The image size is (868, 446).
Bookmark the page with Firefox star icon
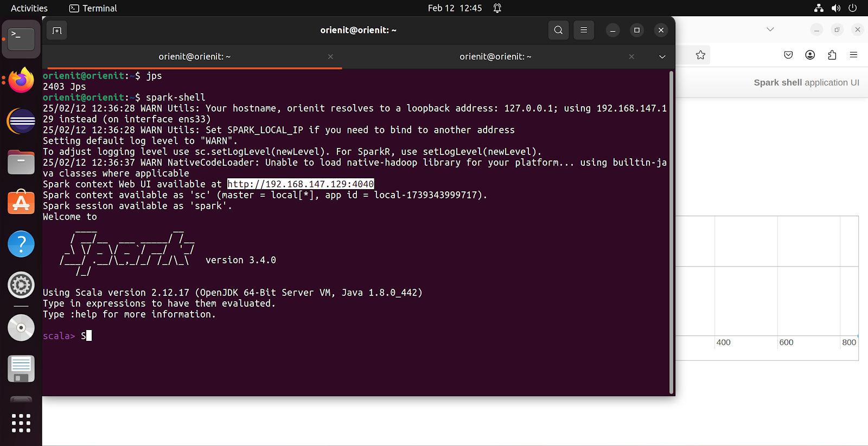(700, 55)
